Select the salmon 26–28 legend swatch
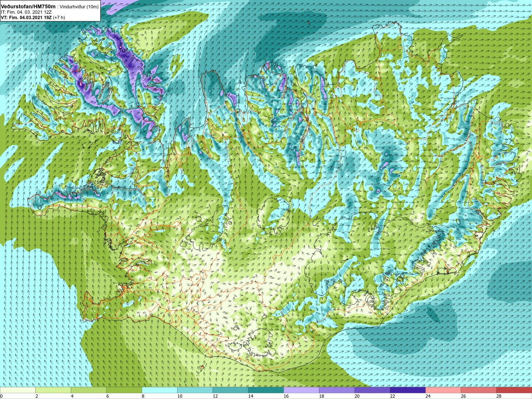 (479, 390)
